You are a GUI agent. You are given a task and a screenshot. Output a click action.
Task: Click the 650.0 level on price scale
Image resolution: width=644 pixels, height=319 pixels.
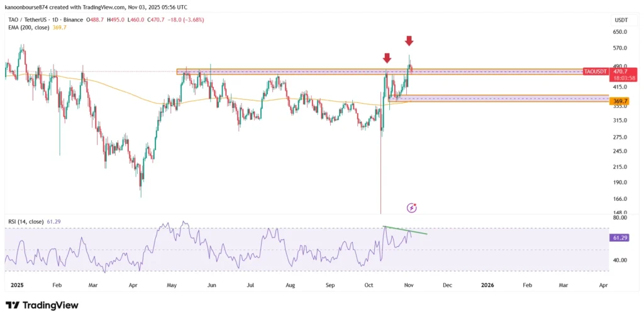point(620,32)
